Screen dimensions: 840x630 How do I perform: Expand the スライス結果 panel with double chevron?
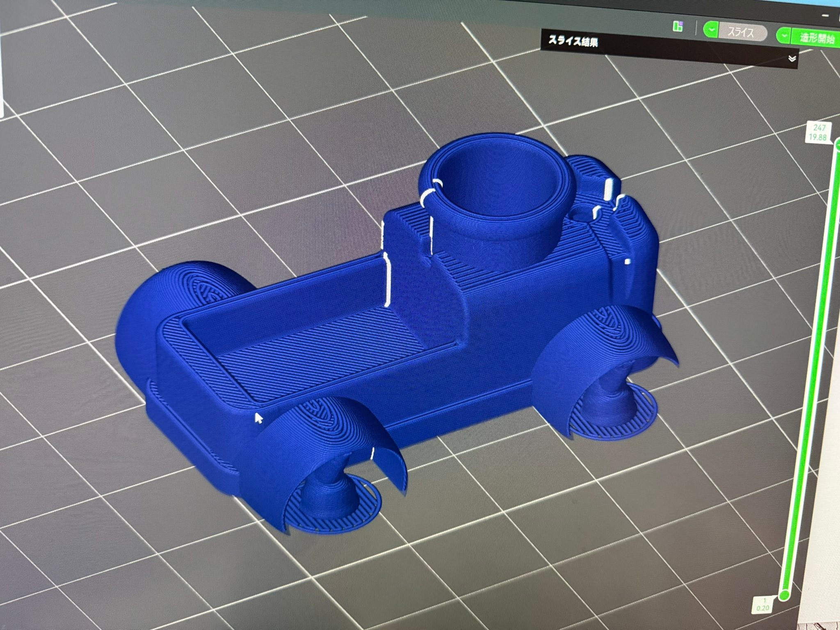(x=792, y=59)
